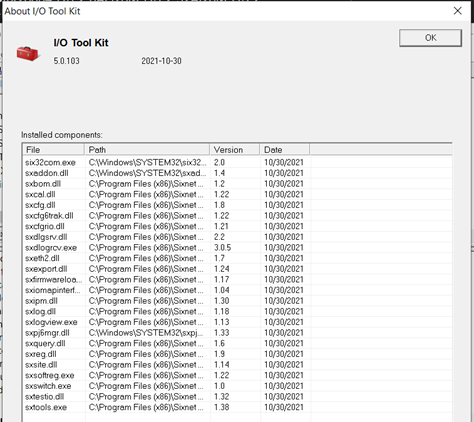Click version 1.38 of sxtools.exe
Viewport: 474px width, 422px height.
pos(222,407)
